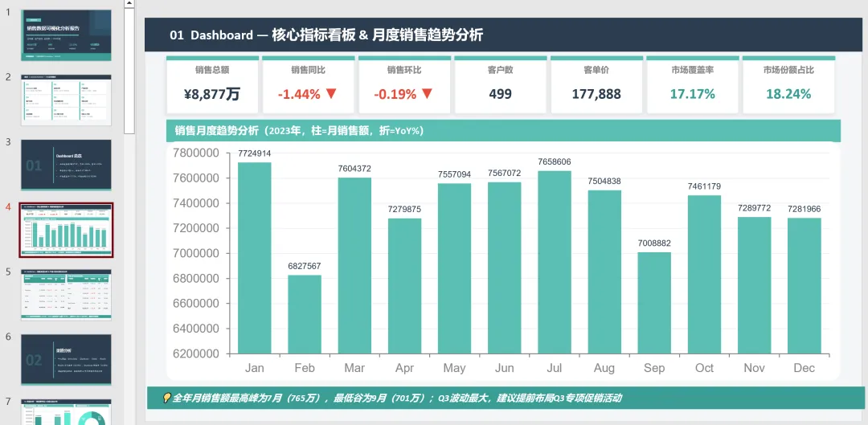Click the Apr bar in the chart
The width and height of the screenshot is (868, 425).
pos(404,286)
